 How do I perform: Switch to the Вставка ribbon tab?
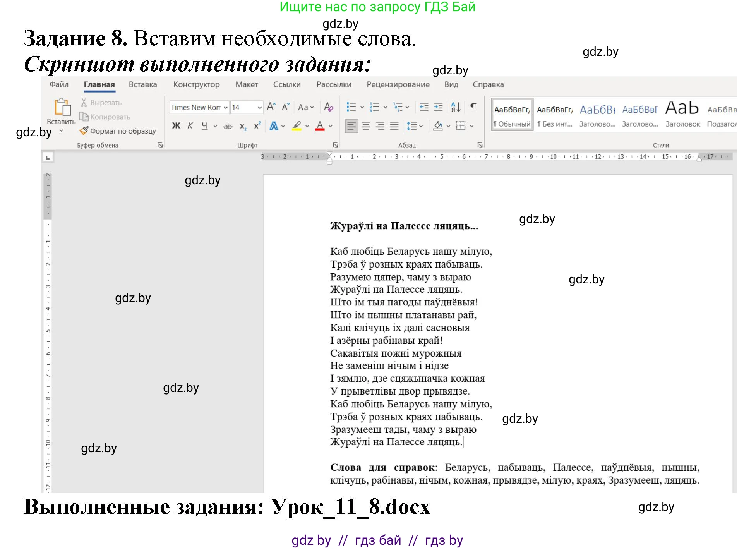coord(142,84)
